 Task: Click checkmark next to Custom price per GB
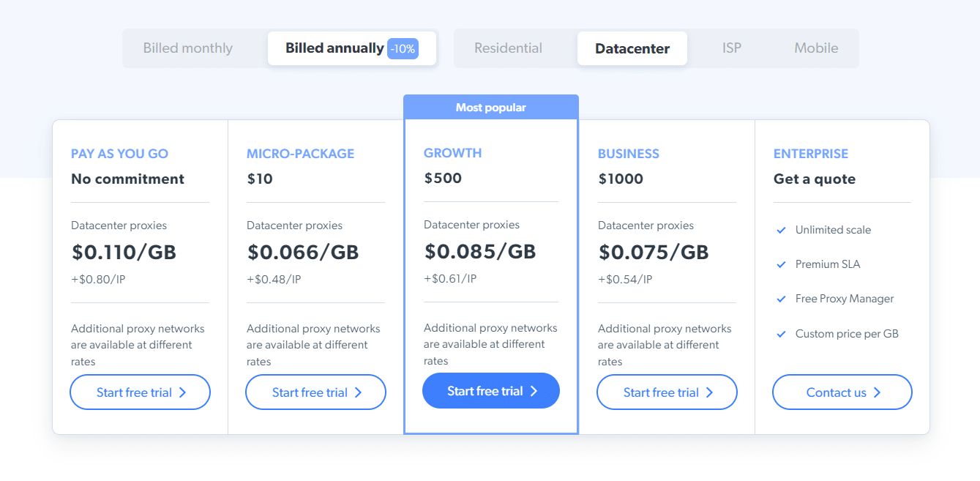pos(781,334)
